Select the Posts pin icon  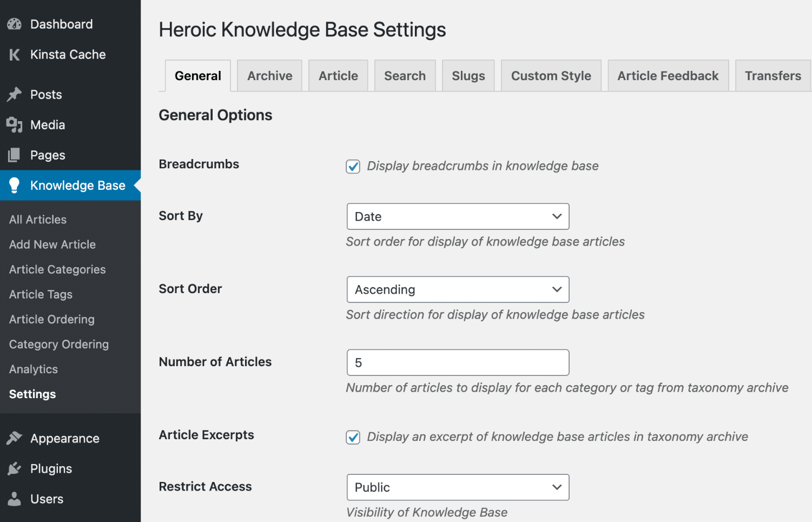pos(14,94)
